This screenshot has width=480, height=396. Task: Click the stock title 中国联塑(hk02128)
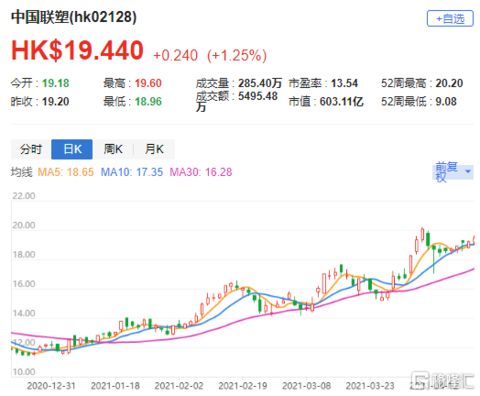point(74,17)
